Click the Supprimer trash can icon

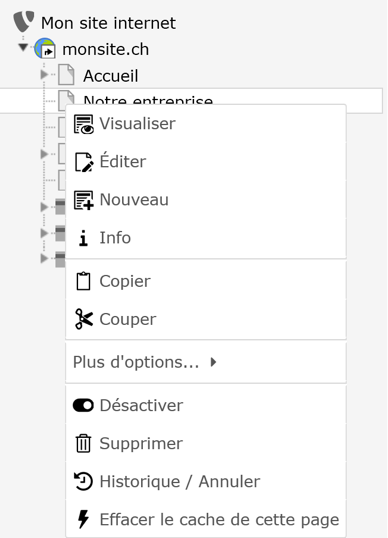point(83,443)
